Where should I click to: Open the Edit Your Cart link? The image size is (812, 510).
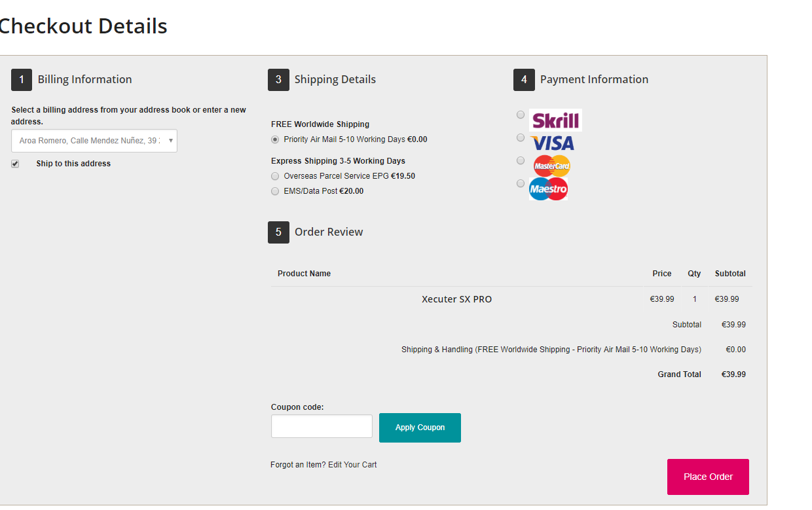352,465
